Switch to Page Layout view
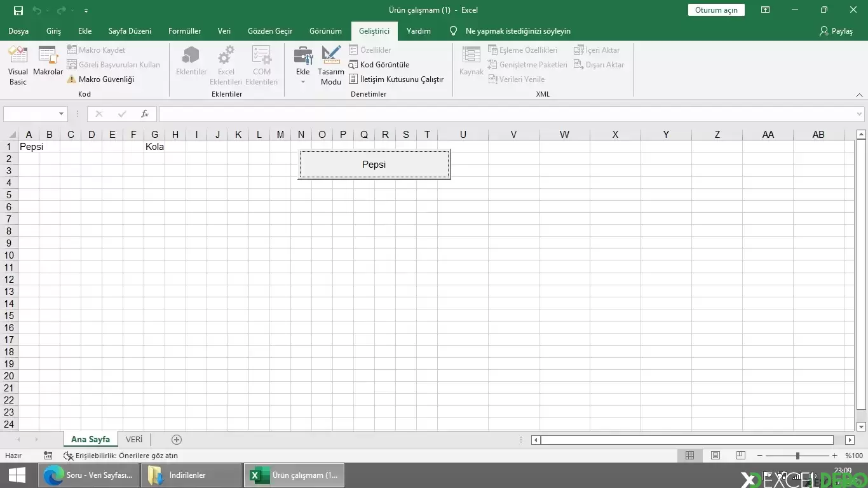This screenshot has width=868, height=488. tap(715, 456)
